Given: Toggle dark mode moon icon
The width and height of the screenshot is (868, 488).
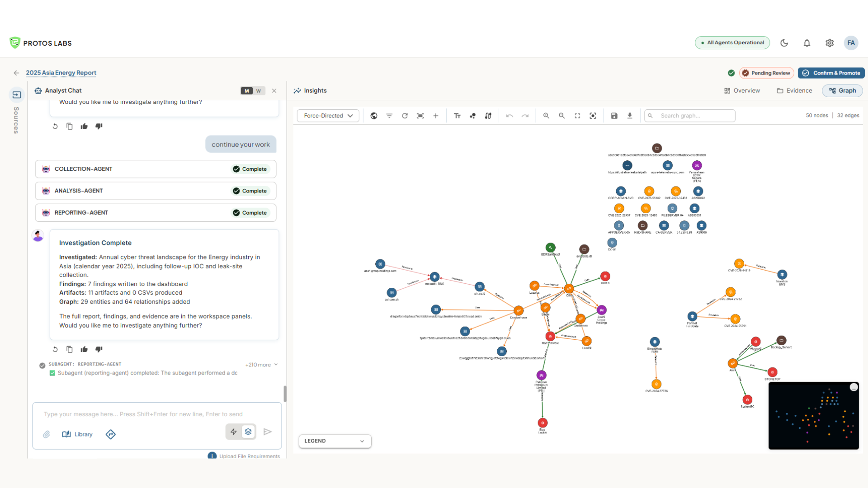Looking at the screenshot, I should pyautogui.click(x=784, y=43).
